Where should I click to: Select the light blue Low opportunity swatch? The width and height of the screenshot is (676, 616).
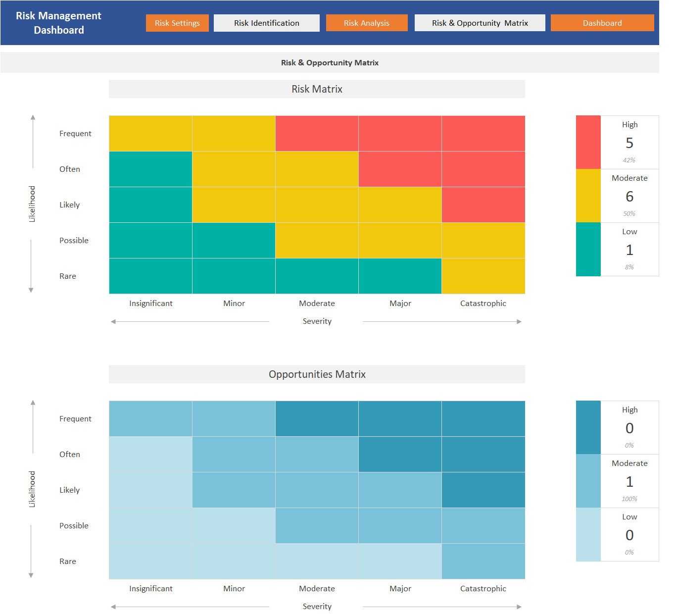point(588,534)
